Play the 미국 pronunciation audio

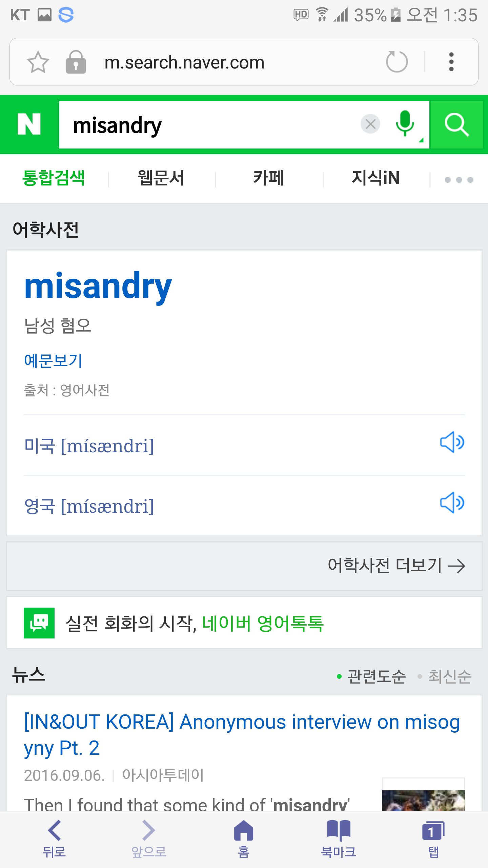(x=452, y=442)
